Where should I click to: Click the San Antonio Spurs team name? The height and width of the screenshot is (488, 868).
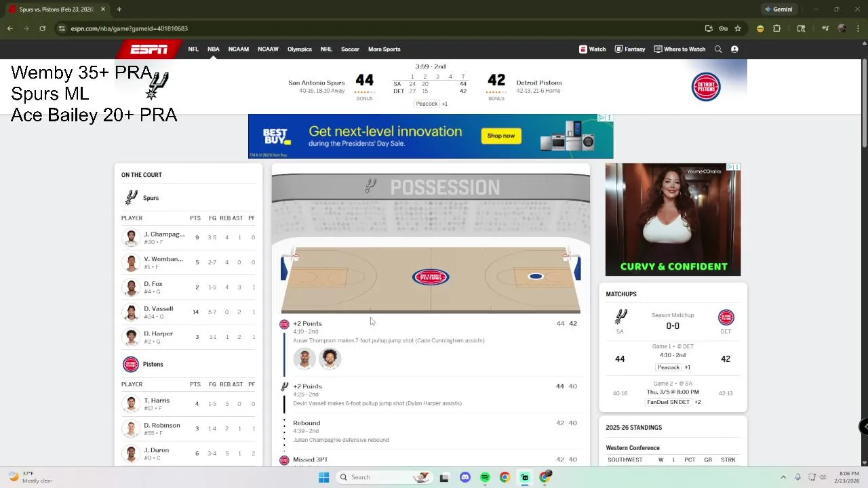click(316, 83)
